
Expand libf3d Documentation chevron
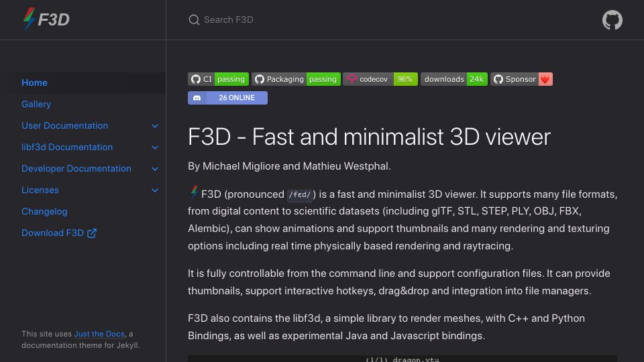[x=155, y=147]
